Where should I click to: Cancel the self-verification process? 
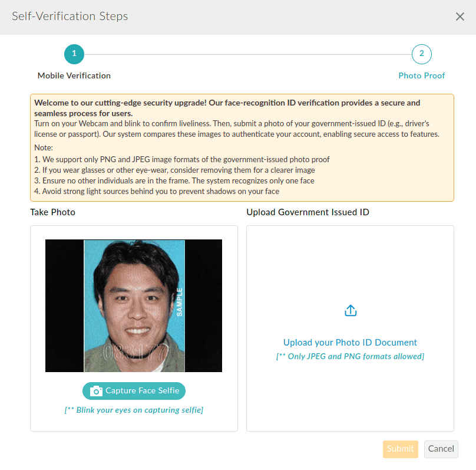441,449
